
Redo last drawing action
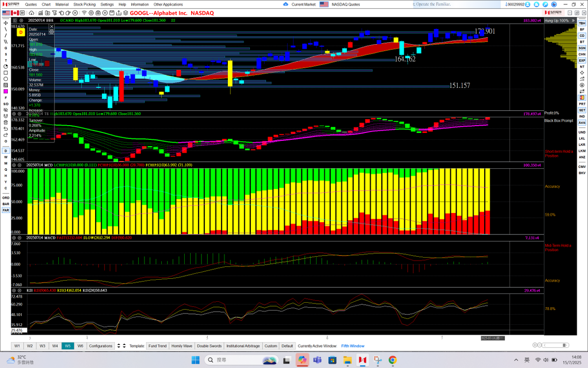[5, 134]
